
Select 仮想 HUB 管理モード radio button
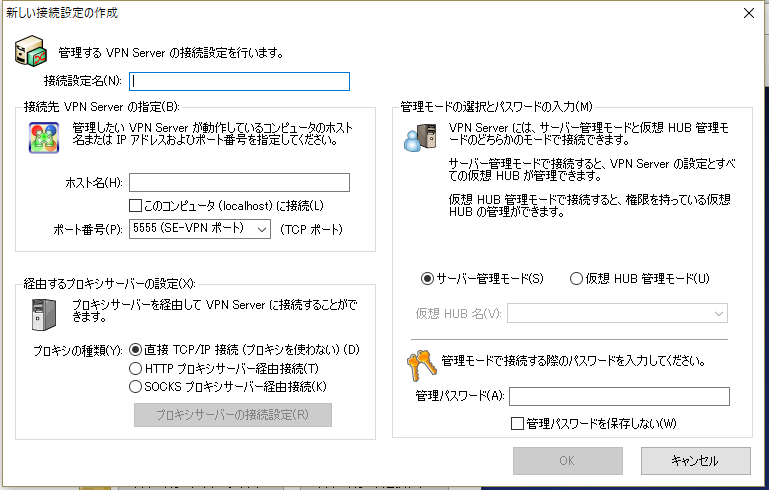point(575,279)
